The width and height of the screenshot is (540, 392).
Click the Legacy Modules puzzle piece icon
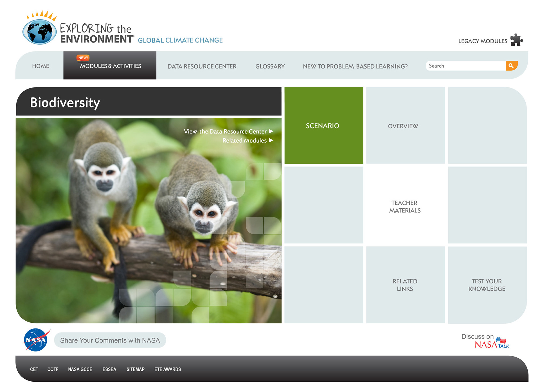pos(516,40)
